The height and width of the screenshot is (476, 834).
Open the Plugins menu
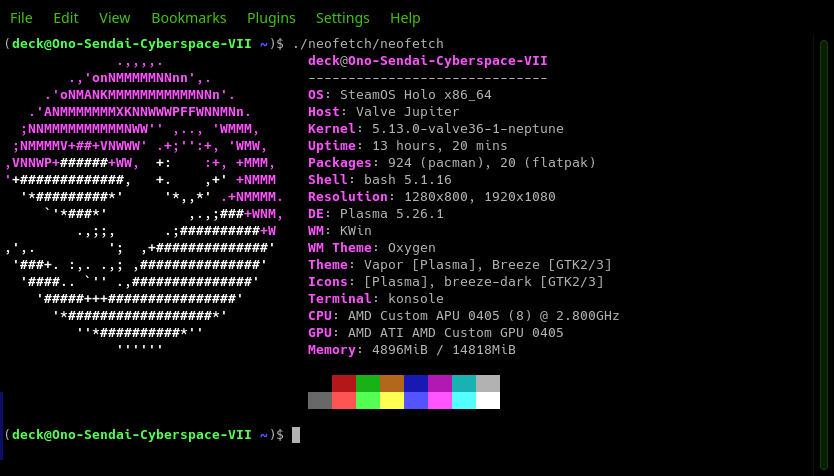tap(271, 18)
